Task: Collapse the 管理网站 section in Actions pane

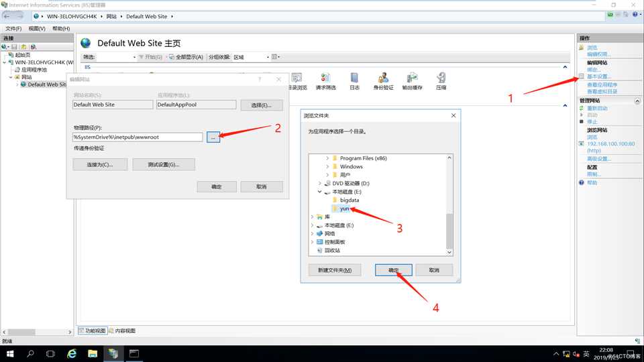Action: (x=637, y=101)
